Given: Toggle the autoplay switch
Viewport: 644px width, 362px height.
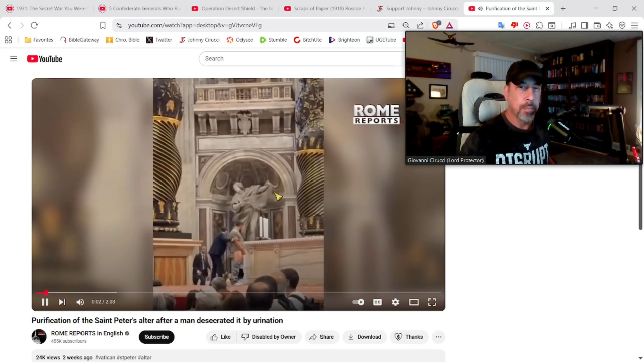Looking at the screenshot, I should coord(358,302).
